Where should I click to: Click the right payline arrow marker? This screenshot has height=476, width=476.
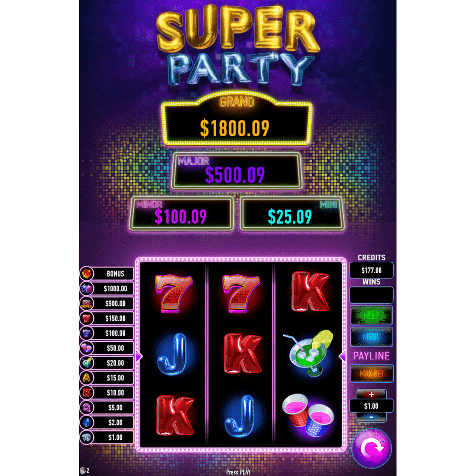click(x=342, y=357)
